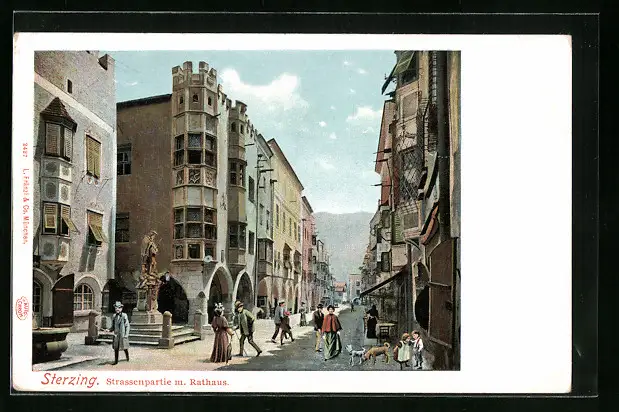This screenshot has height=412, width=619.
Task: Click the mountain in the background
Action: [x=343, y=240]
